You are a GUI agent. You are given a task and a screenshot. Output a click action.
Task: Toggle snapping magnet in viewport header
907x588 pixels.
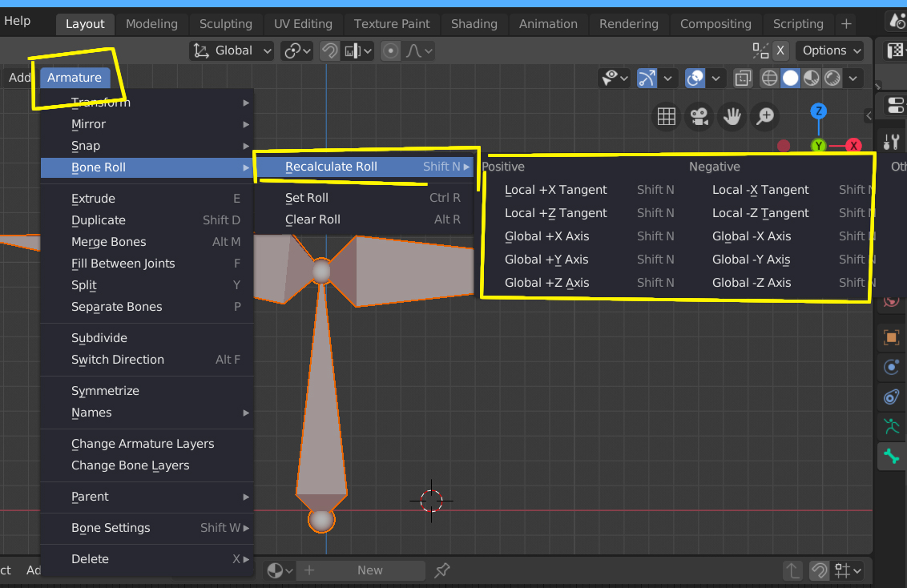pos(329,50)
